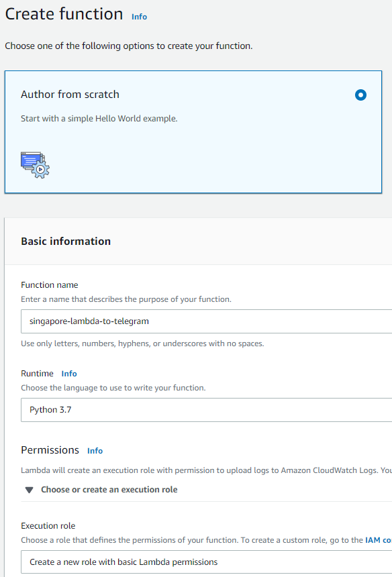This screenshot has width=392, height=577.
Task: Open the Runtime dropdown showing Python 3.7
Action: 206,410
